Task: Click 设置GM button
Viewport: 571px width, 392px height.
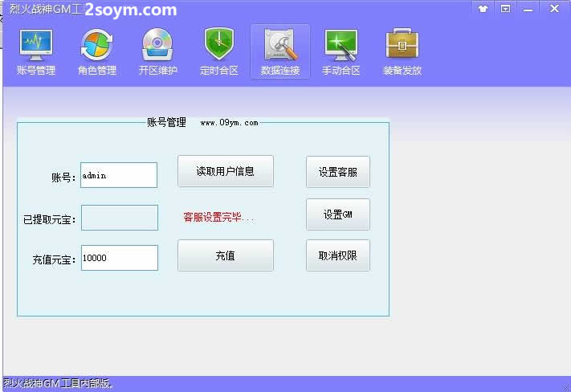Action: [x=338, y=214]
